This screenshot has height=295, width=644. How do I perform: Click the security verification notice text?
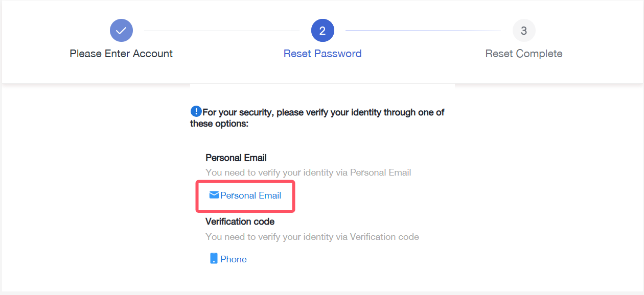click(x=317, y=117)
